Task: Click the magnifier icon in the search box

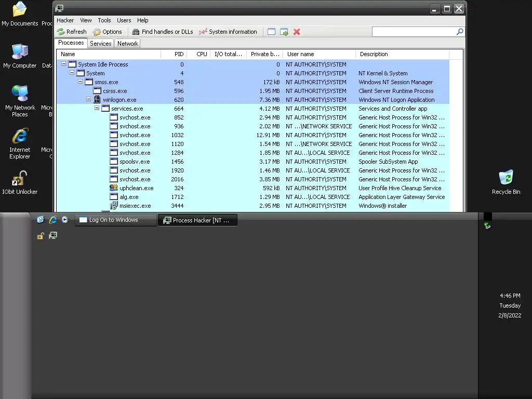Action: coord(460,32)
